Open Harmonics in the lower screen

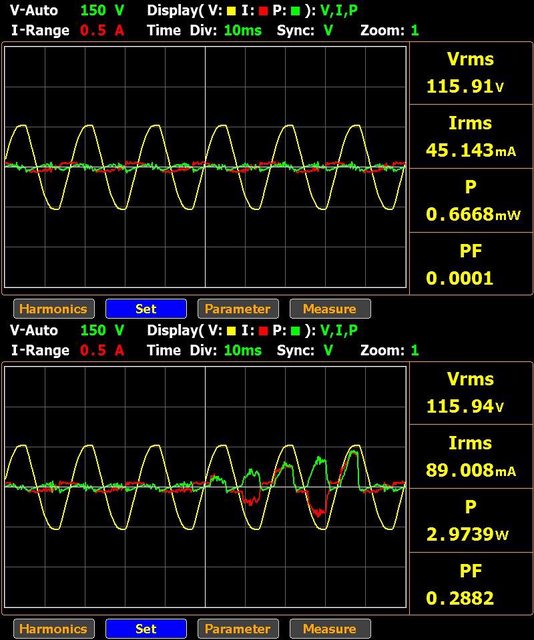coord(54,629)
